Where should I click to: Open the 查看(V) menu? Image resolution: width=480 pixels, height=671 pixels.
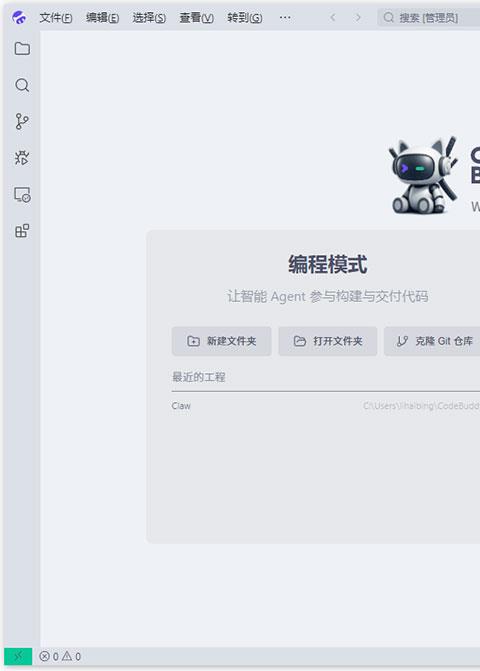click(x=196, y=18)
